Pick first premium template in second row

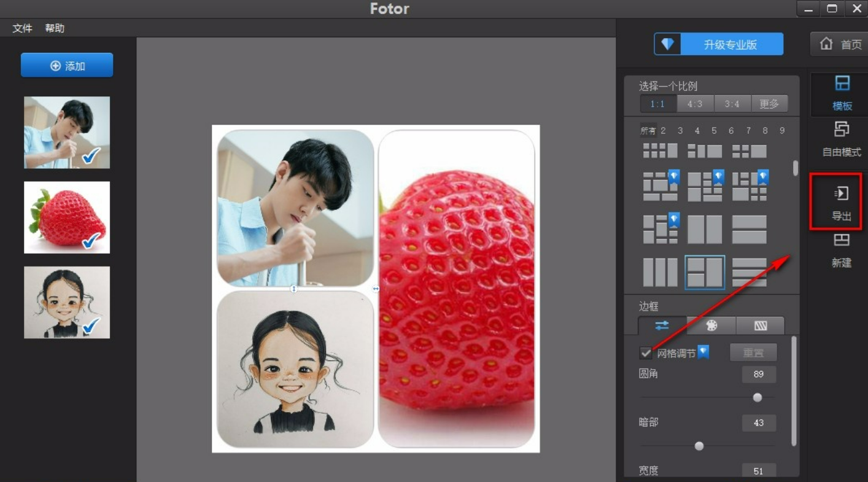point(661,186)
